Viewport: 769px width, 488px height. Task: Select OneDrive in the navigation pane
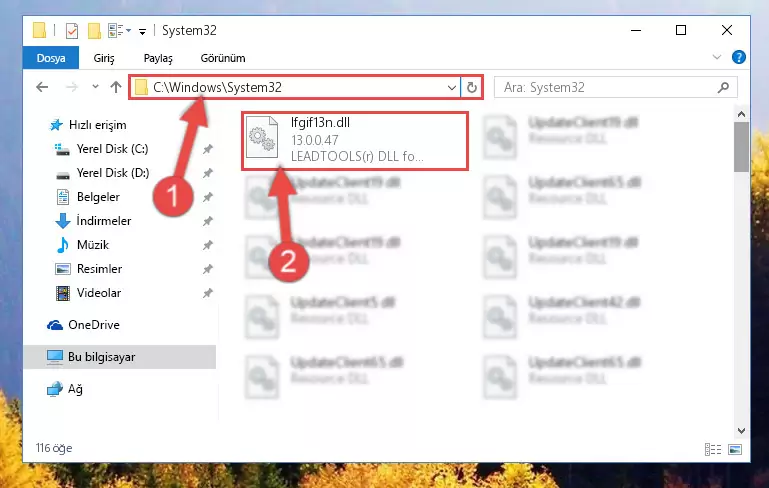pos(83,325)
